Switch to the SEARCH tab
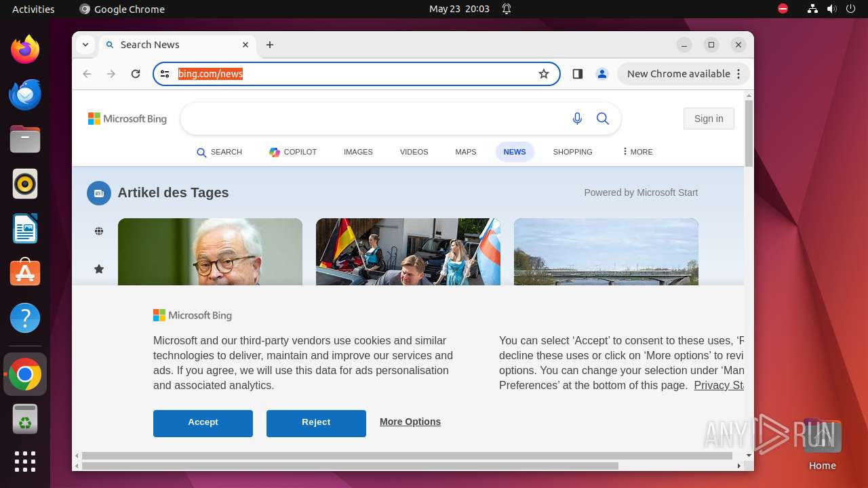868x488 pixels. point(220,152)
